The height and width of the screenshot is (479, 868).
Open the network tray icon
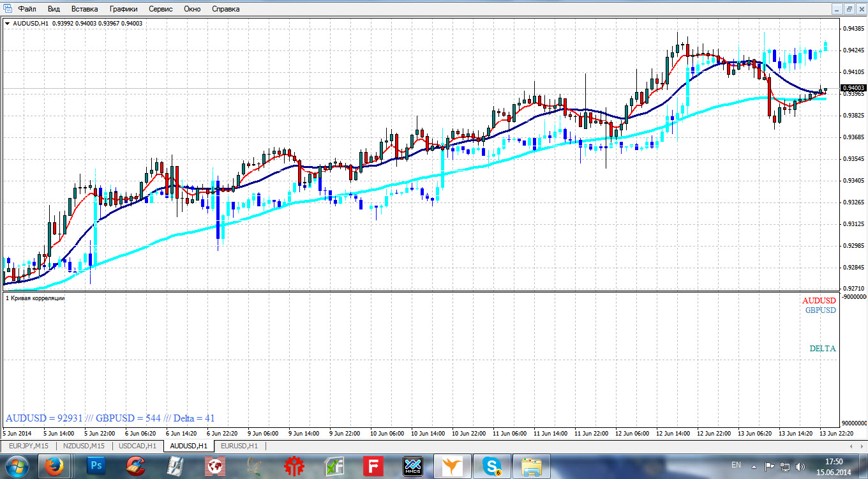coord(786,466)
